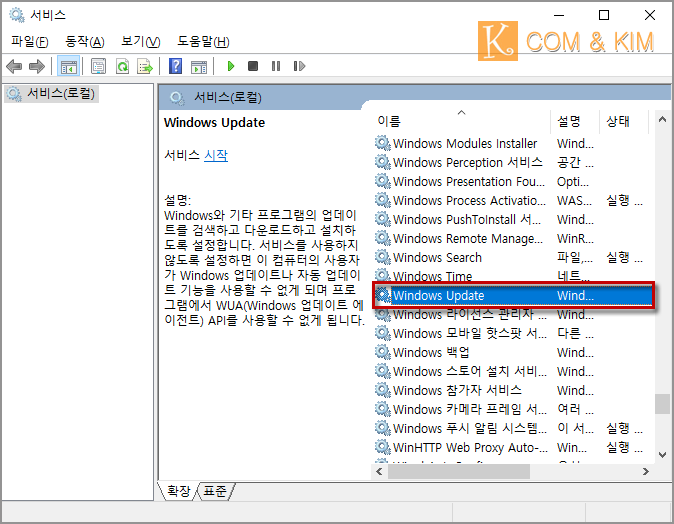Click the vertical scrollbar thumb
Image resolution: width=674 pixels, height=524 pixels.
(x=662, y=404)
